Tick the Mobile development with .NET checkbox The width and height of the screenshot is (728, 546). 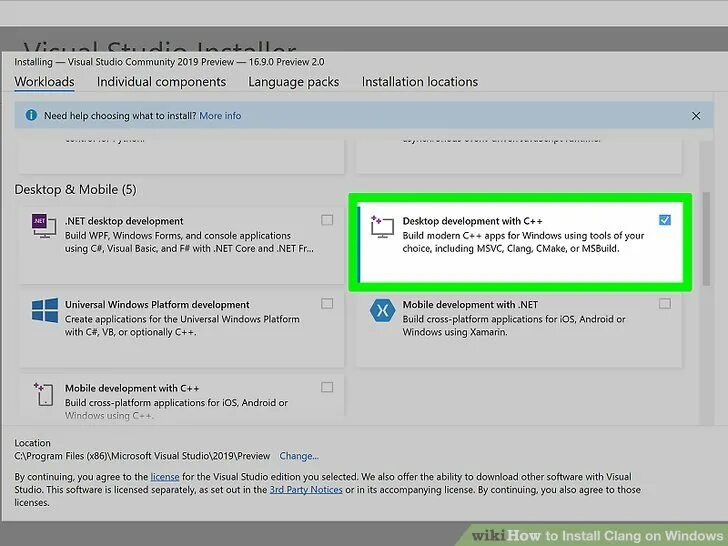pyautogui.click(x=665, y=304)
